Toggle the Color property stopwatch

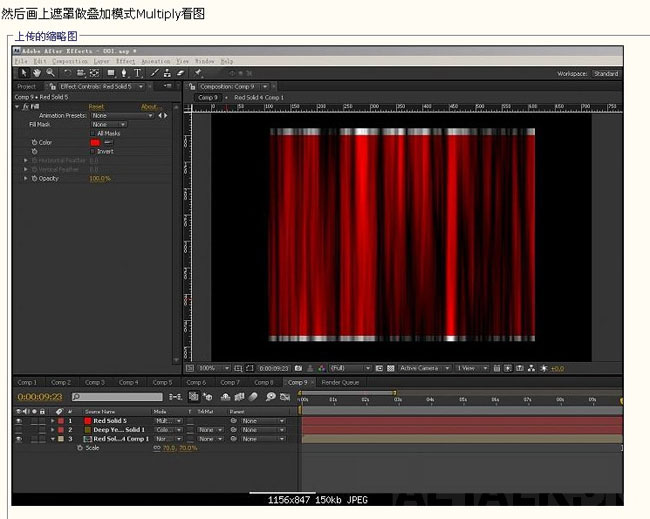pos(34,142)
